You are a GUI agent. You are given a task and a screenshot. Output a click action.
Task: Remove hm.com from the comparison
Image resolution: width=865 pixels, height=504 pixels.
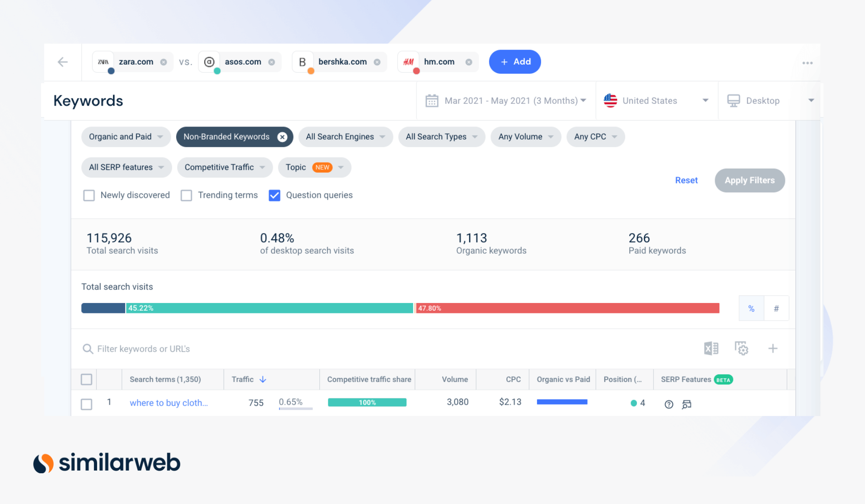click(x=469, y=62)
